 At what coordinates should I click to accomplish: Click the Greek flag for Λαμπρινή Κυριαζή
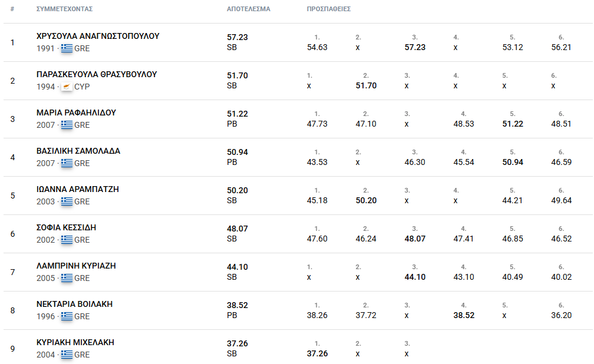point(67,278)
